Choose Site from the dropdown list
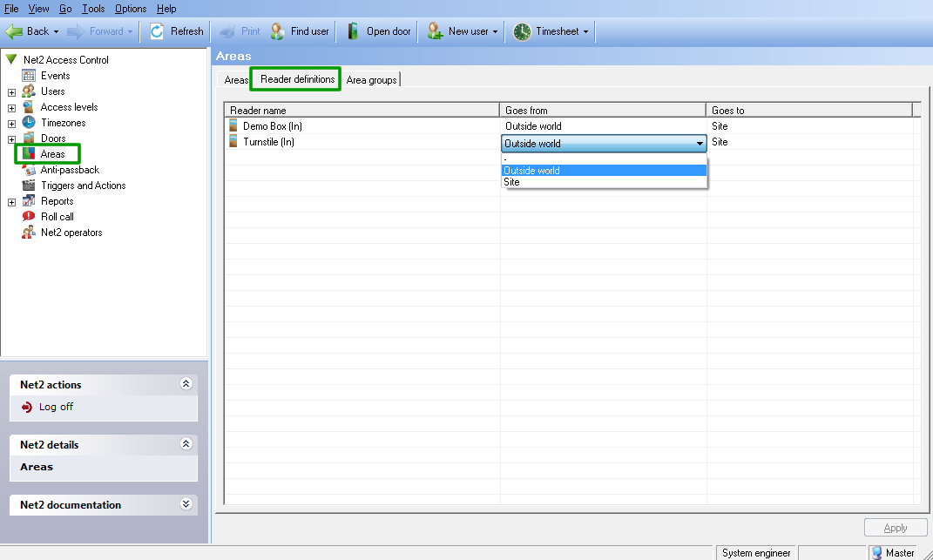The image size is (933, 560). point(512,182)
